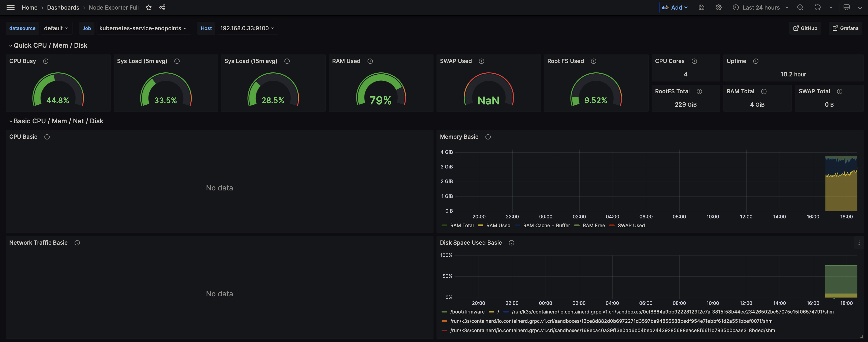The height and width of the screenshot is (342, 868).
Task: Open the Grafana link button
Action: [x=845, y=28]
